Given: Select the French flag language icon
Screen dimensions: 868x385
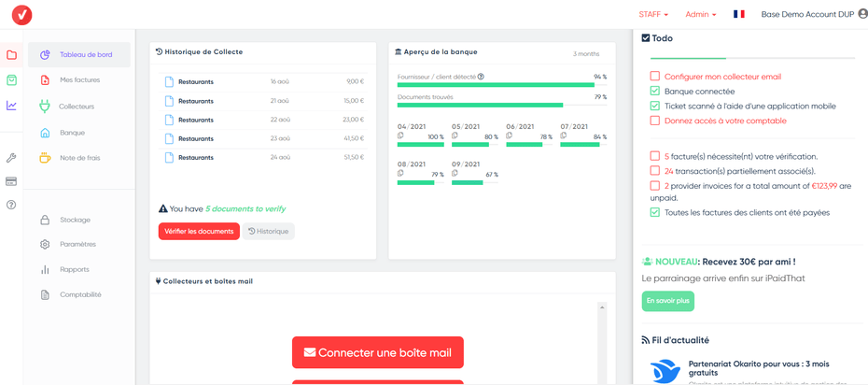Looking at the screenshot, I should coord(738,14).
